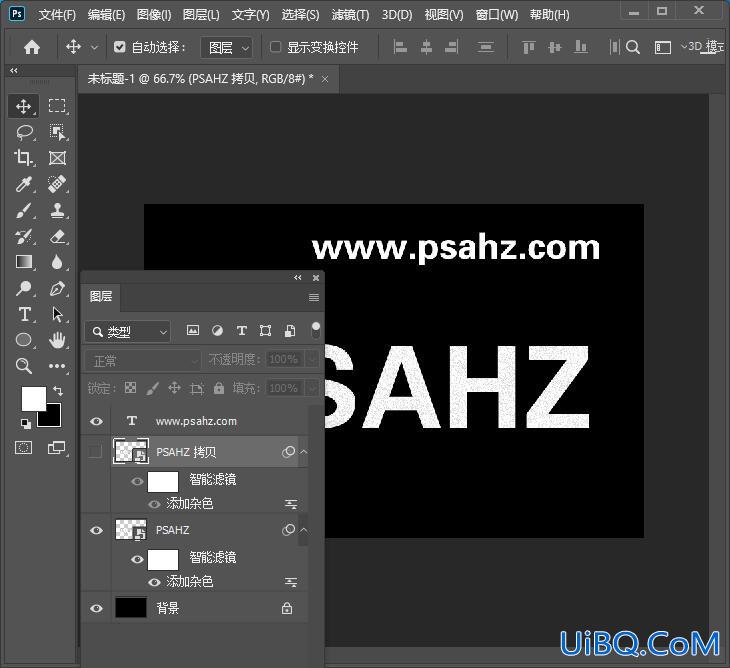730x668 pixels.
Task: Select the Lasso tool
Action: [24, 133]
